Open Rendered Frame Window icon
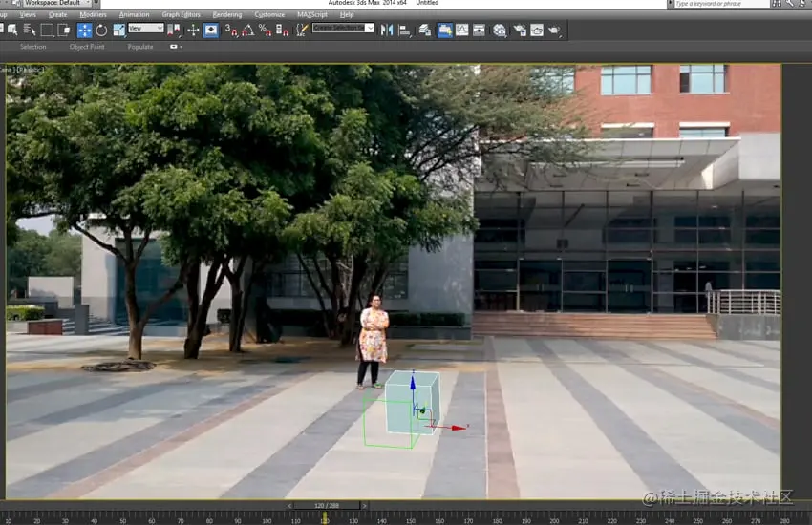This screenshot has height=525, width=812. coord(537,30)
